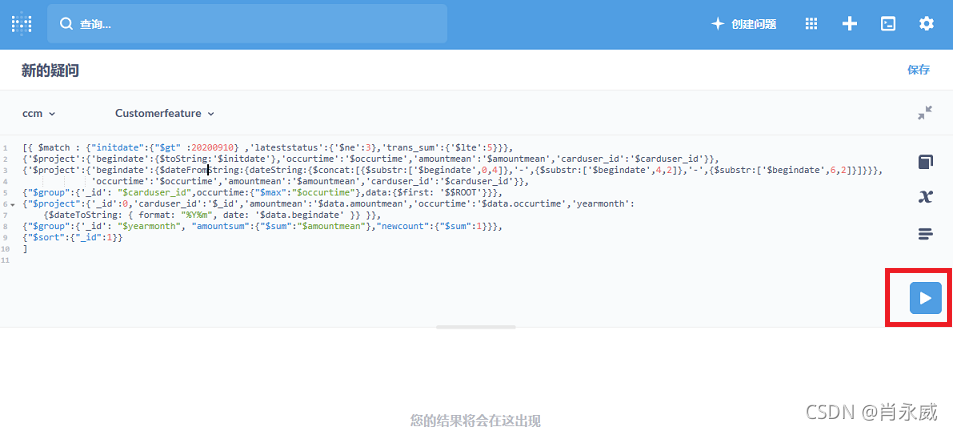Click the title 新的疑问
The width and height of the screenshot is (953, 430).
tap(50, 71)
